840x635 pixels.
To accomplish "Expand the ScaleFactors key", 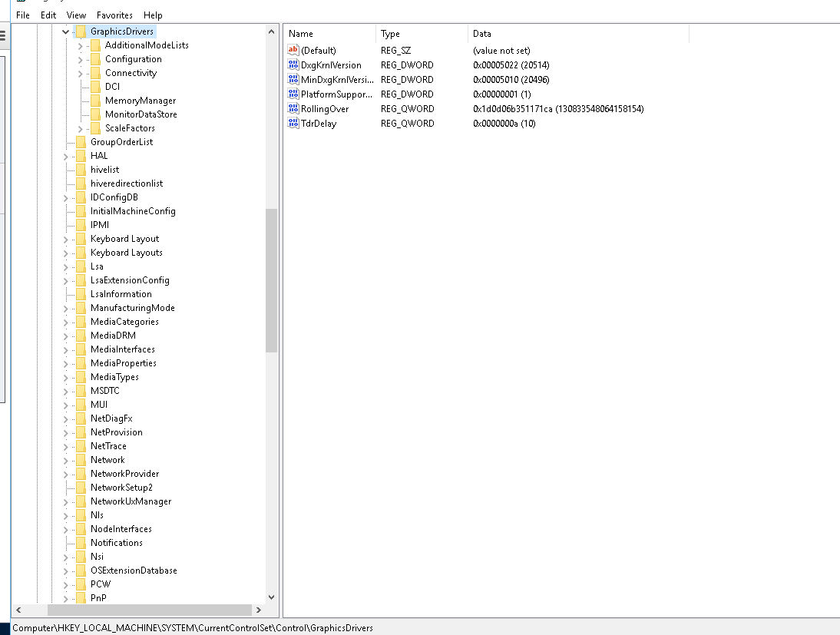I will coord(81,129).
